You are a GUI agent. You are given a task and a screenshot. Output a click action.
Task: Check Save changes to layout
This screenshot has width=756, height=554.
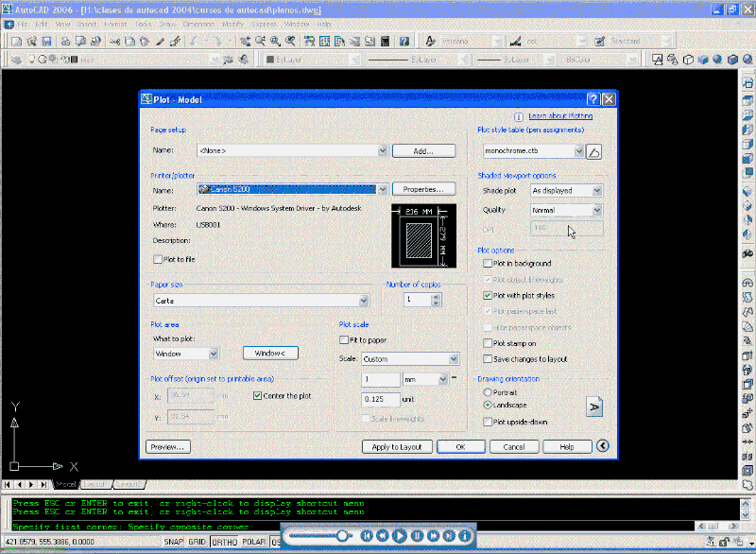click(x=488, y=359)
